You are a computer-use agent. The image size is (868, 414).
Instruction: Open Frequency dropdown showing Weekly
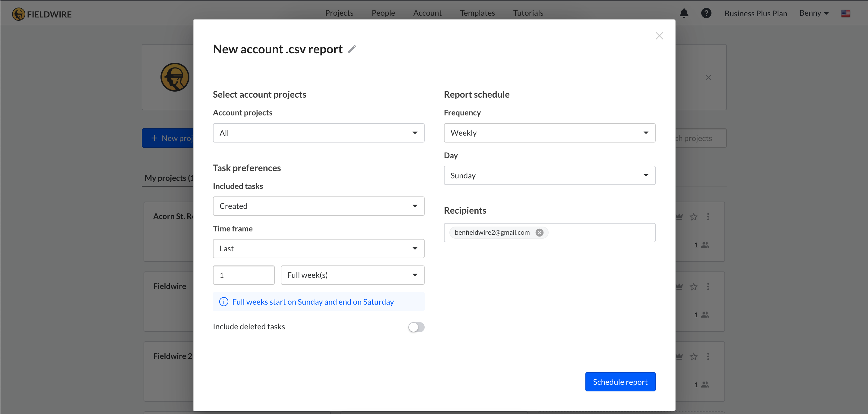pos(549,133)
